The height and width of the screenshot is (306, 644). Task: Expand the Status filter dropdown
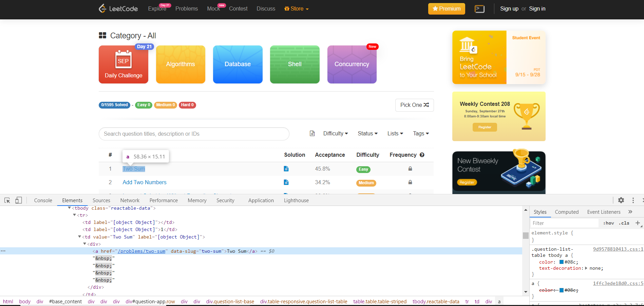pos(368,134)
